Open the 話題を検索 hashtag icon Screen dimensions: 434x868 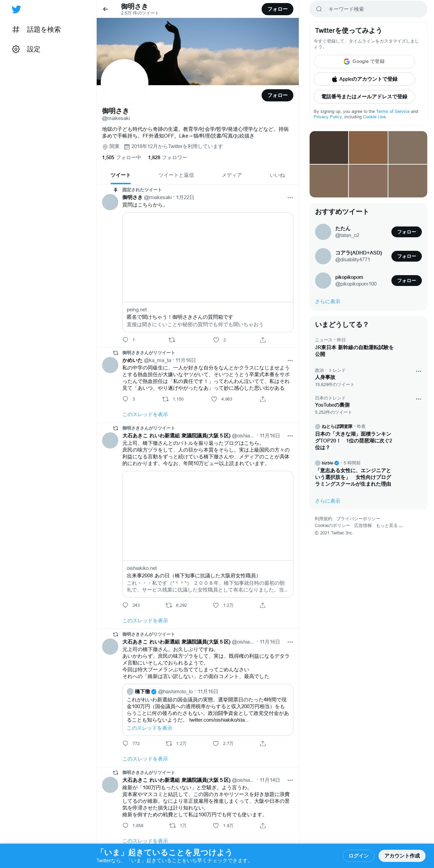coord(16,29)
